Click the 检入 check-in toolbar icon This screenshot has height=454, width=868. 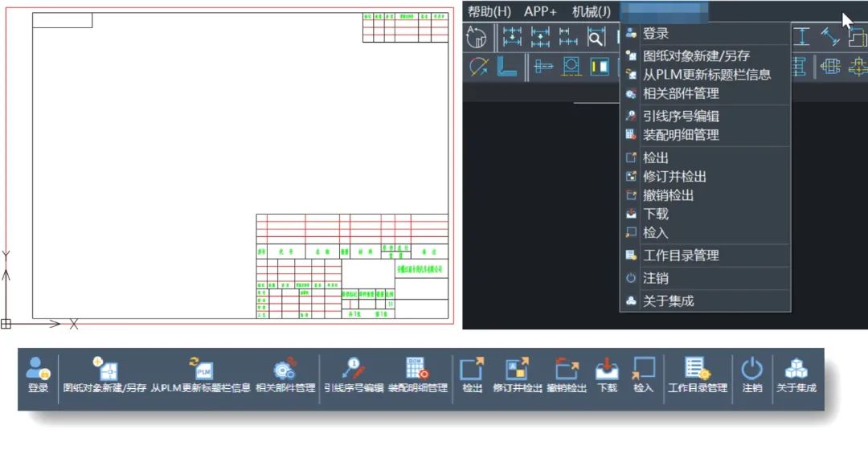coord(643,375)
